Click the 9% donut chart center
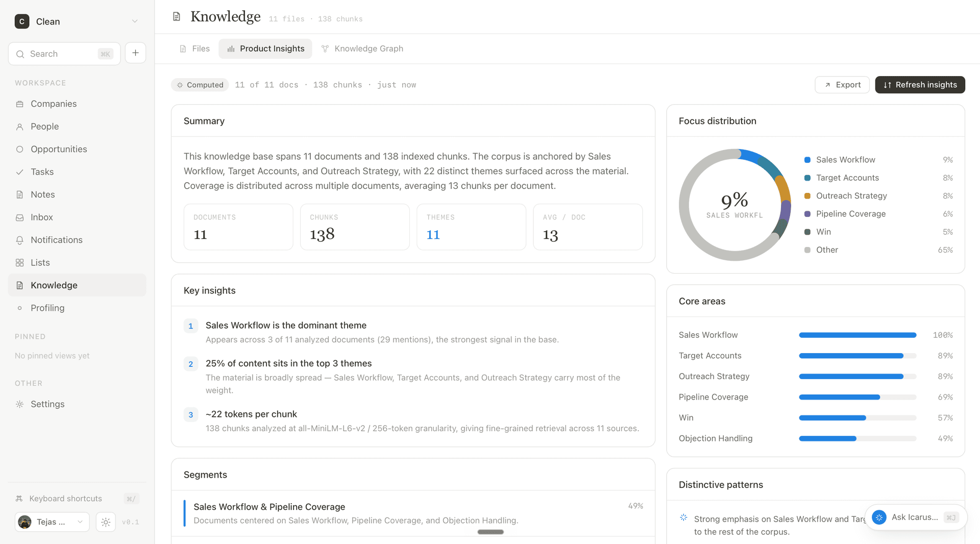Screen dimensions: 980x544 point(734,205)
